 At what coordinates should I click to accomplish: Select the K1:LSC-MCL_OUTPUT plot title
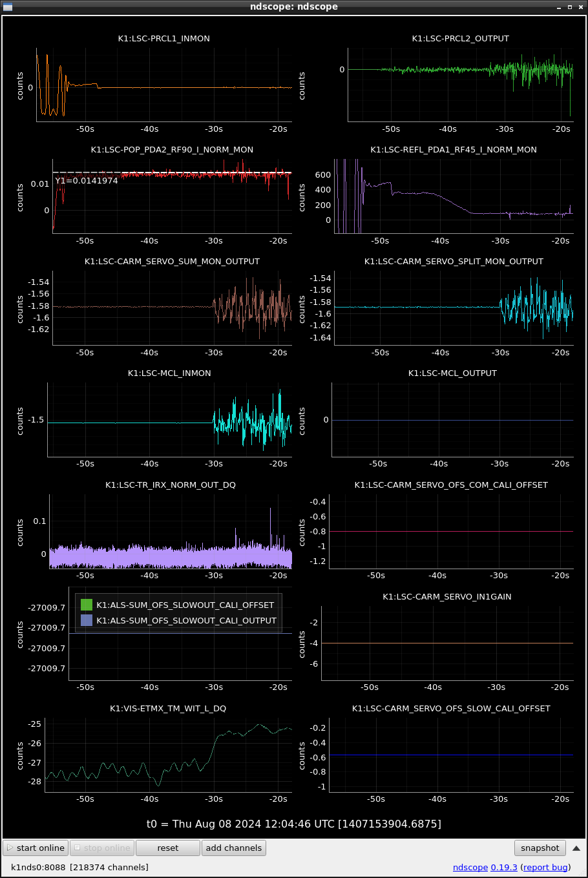452,373
